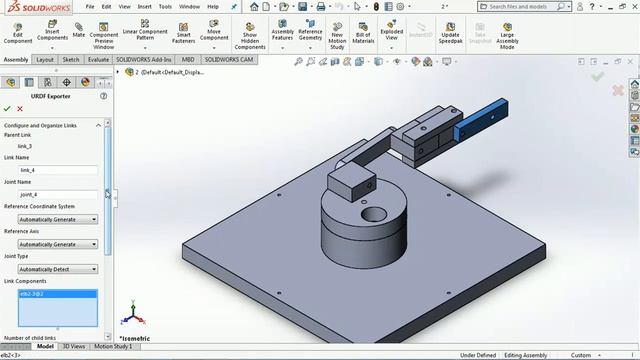Open Reference Coordinate System dropdown
The height and width of the screenshot is (360, 640).
click(58, 219)
